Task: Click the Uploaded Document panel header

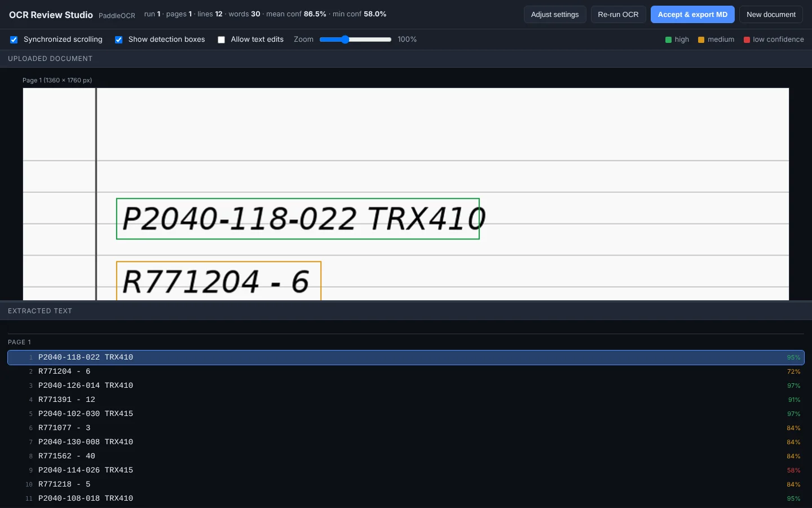Action: coord(406,59)
